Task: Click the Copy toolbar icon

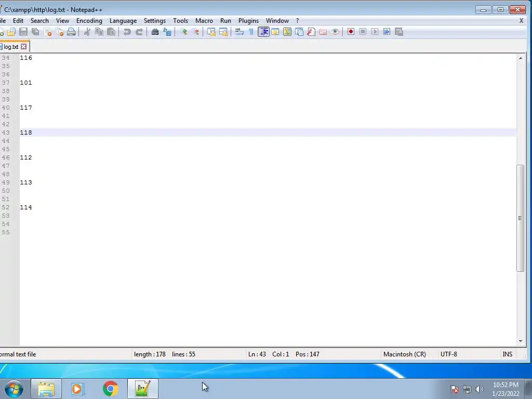Action: (99, 32)
